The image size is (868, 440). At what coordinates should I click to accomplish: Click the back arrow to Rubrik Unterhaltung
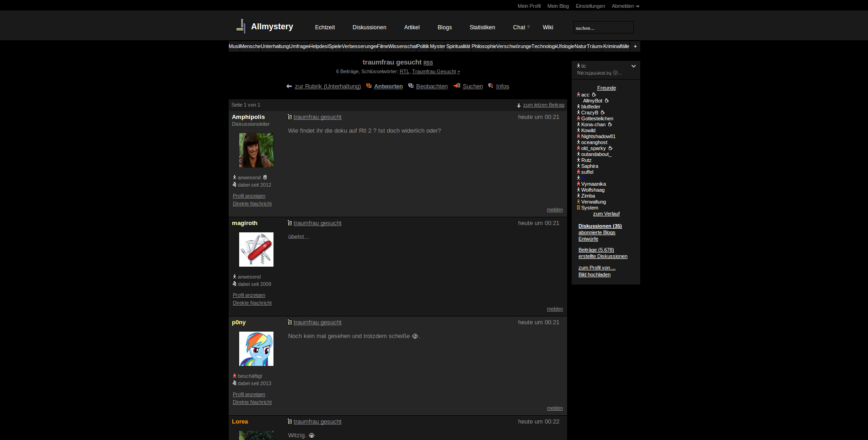(x=289, y=86)
